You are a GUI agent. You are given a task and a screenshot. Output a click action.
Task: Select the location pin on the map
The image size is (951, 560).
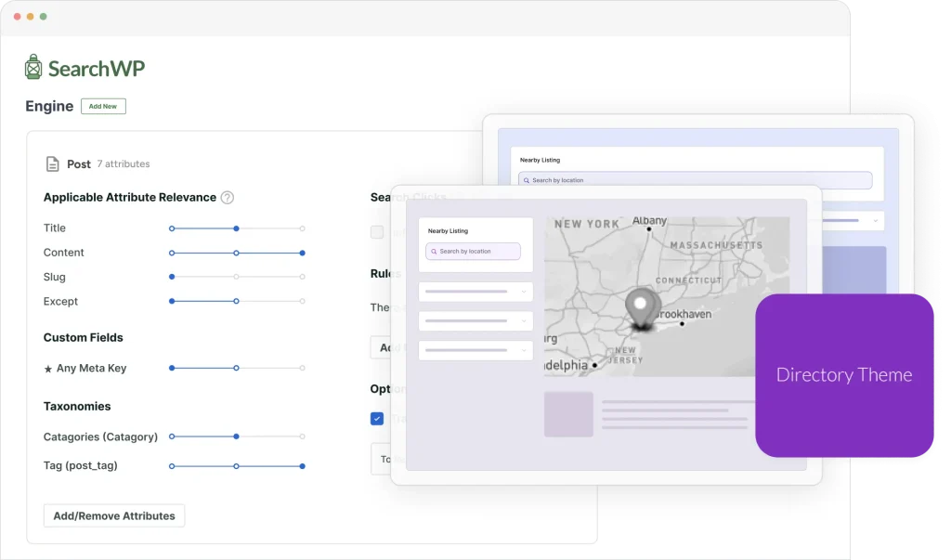[641, 308]
